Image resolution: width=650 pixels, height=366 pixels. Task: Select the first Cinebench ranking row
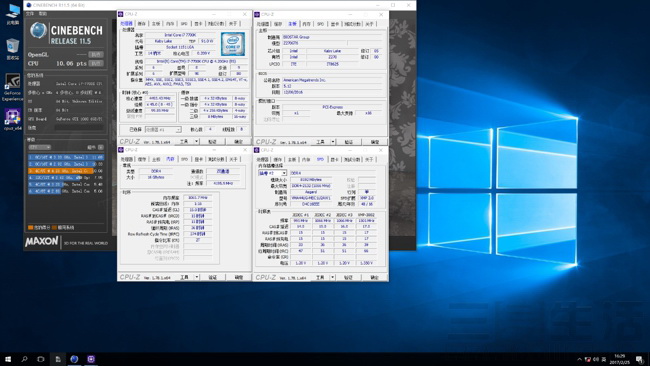click(x=66, y=157)
